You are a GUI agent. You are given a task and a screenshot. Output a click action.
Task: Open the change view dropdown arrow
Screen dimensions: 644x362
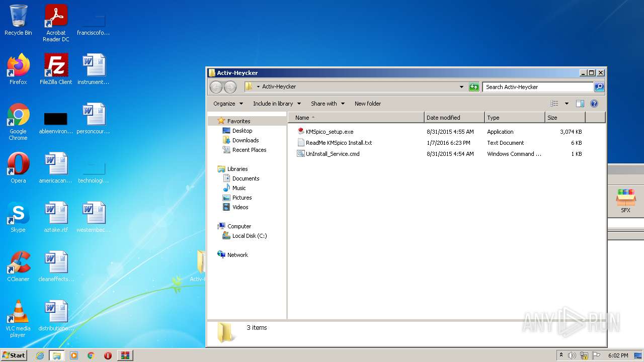point(567,104)
